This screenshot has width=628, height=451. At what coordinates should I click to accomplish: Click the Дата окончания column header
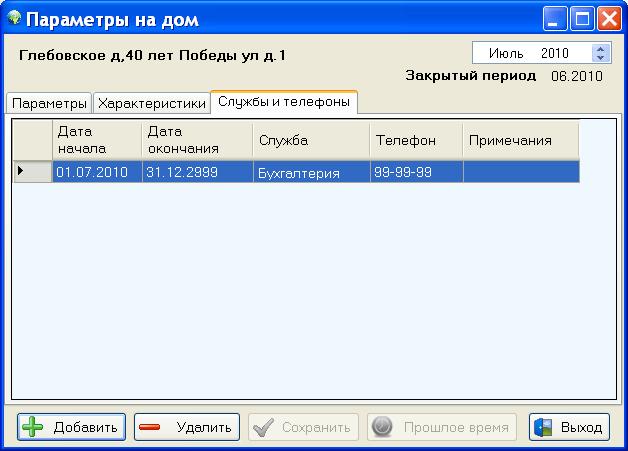click(194, 140)
